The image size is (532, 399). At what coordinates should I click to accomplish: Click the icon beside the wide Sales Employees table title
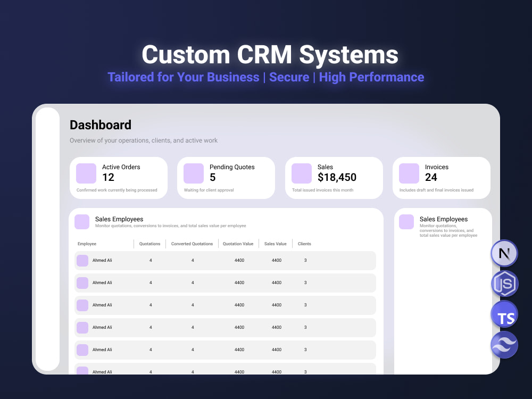(x=82, y=222)
